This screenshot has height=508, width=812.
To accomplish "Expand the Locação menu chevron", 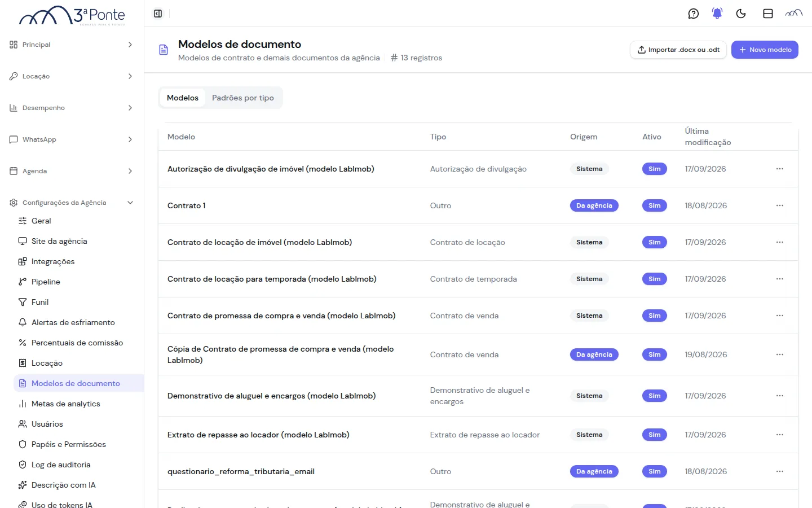I will [130, 76].
